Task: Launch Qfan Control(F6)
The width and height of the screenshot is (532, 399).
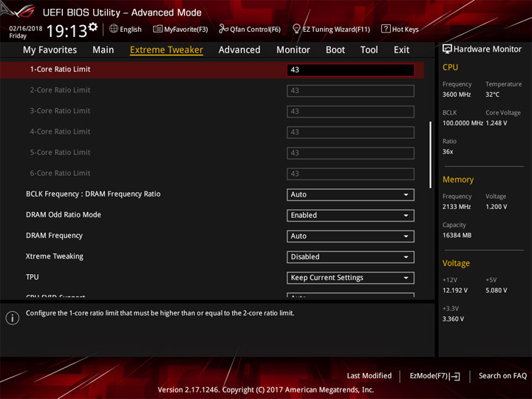Action: coord(250,29)
